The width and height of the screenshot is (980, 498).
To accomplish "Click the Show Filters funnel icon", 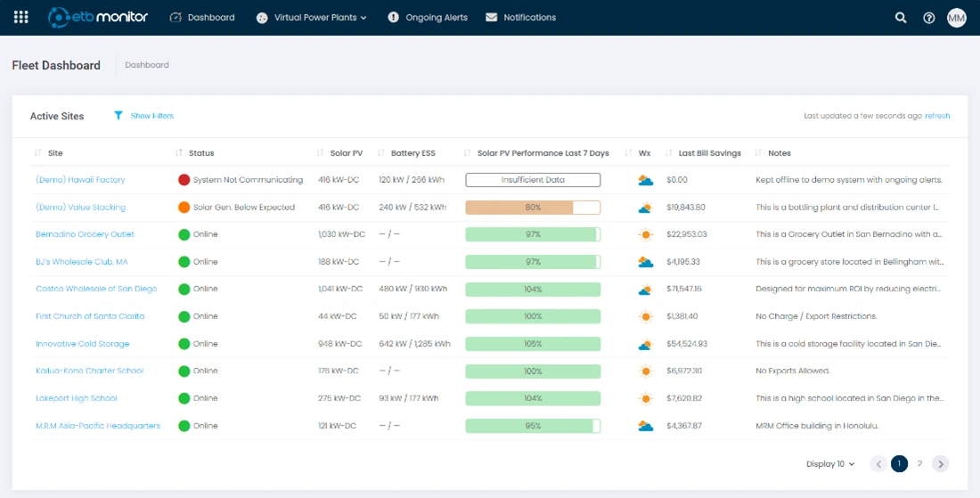I will [x=118, y=116].
